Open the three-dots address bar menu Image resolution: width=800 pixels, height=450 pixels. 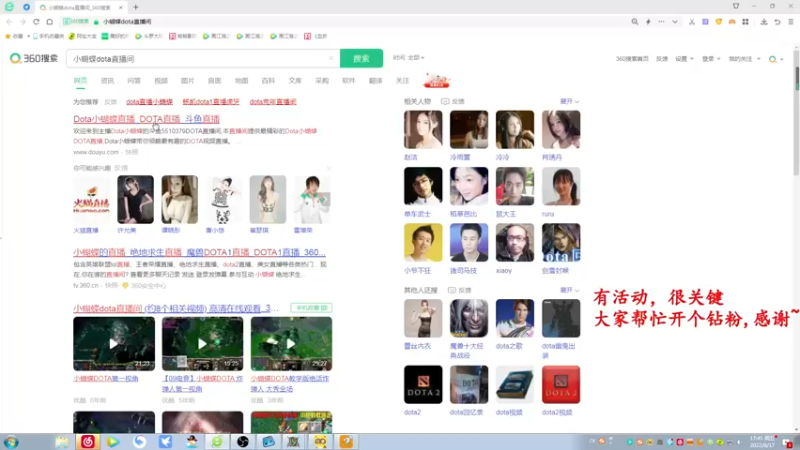[x=661, y=22]
